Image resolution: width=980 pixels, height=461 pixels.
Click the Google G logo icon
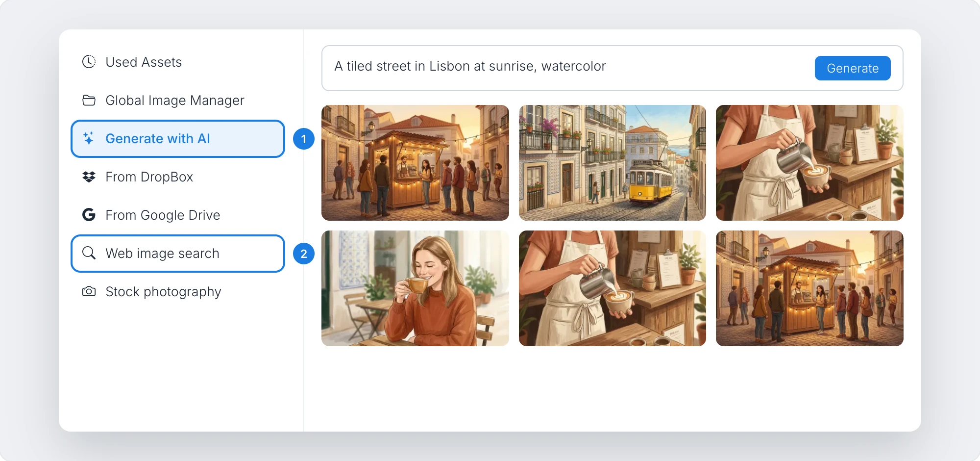[x=89, y=215]
